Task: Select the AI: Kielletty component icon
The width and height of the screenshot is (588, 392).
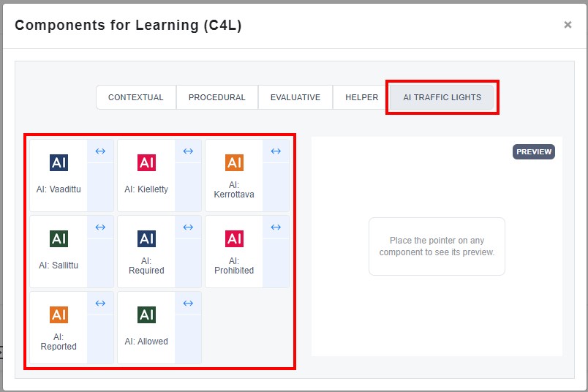Action: [146, 162]
